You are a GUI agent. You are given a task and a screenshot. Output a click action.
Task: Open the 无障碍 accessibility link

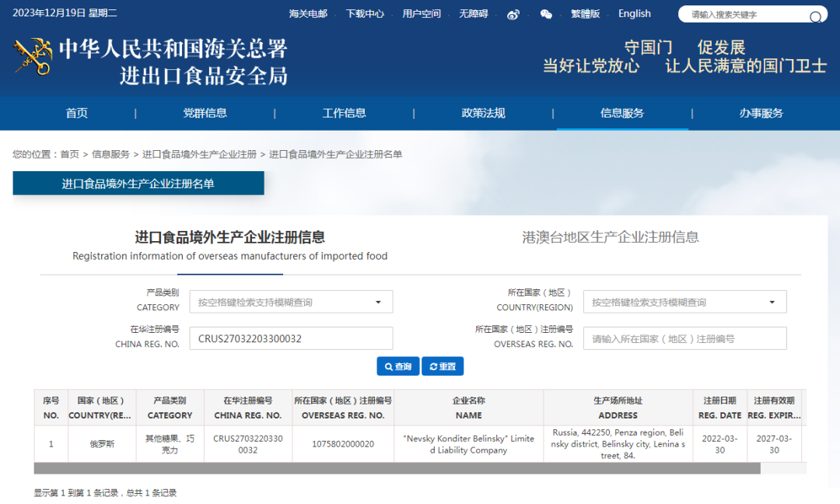(x=474, y=14)
